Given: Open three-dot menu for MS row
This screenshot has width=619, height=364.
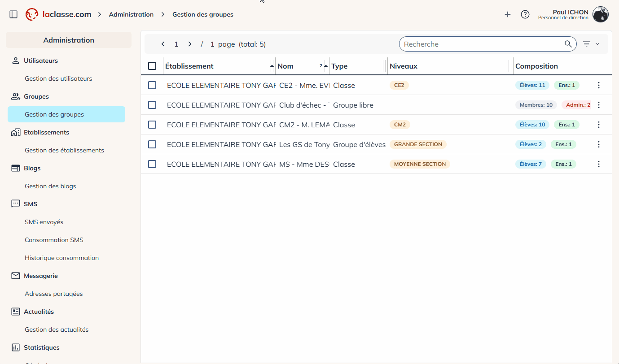Looking at the screenshot, I should pos(598,164).
